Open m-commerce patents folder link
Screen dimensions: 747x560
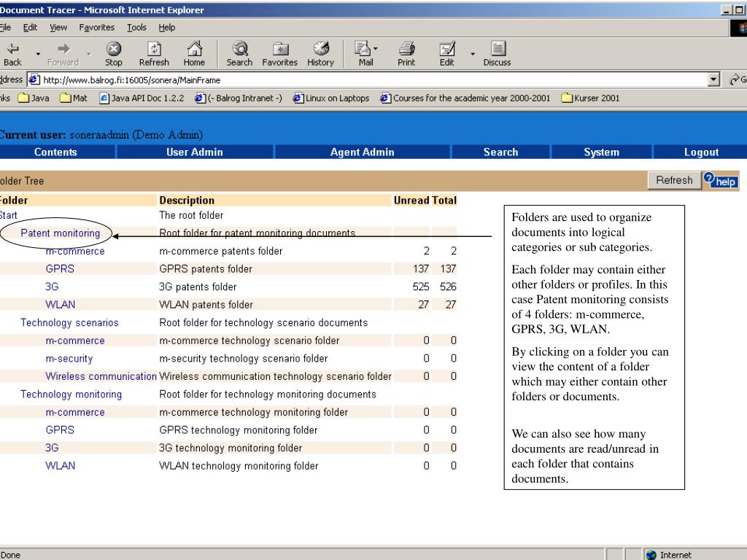point(75,251)
